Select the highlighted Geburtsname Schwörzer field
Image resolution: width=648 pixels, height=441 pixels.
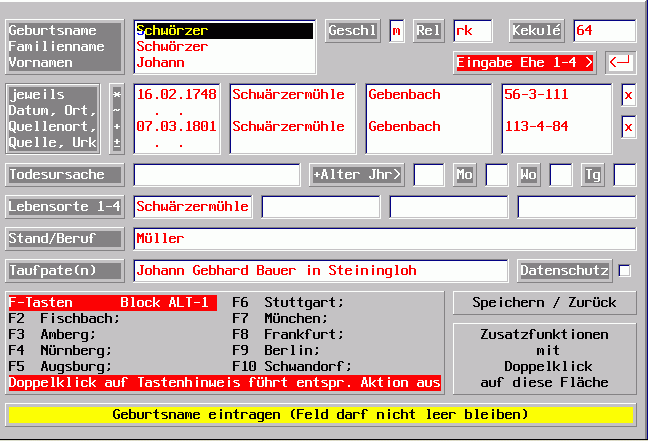point(225,31)
